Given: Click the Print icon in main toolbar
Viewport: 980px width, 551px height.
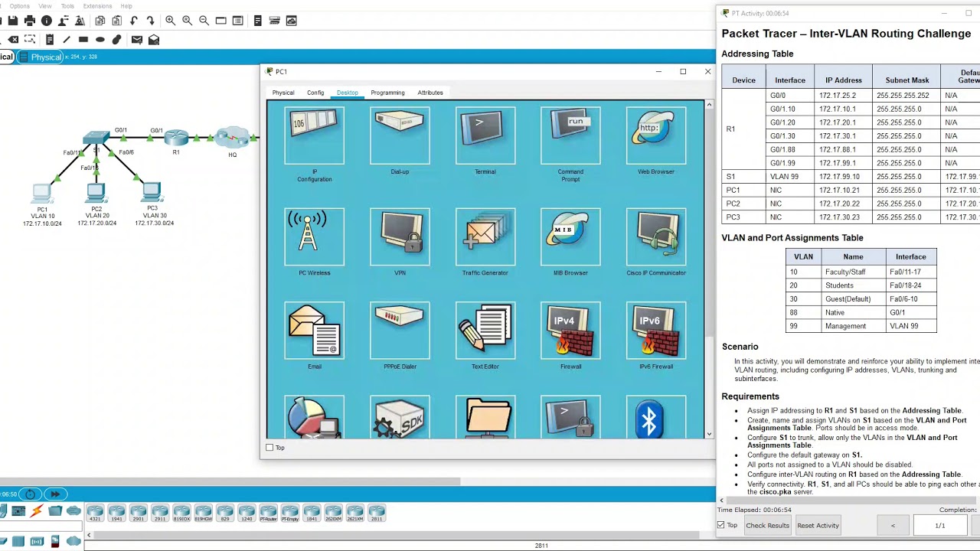Looking at the screenshot, I should pyautogui.click(x=30, y=21).
